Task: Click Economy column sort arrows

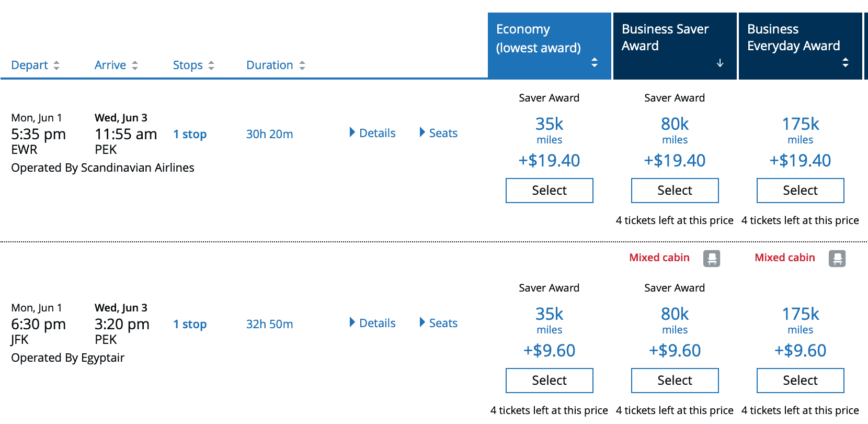Action: click(x=595, y=62)
